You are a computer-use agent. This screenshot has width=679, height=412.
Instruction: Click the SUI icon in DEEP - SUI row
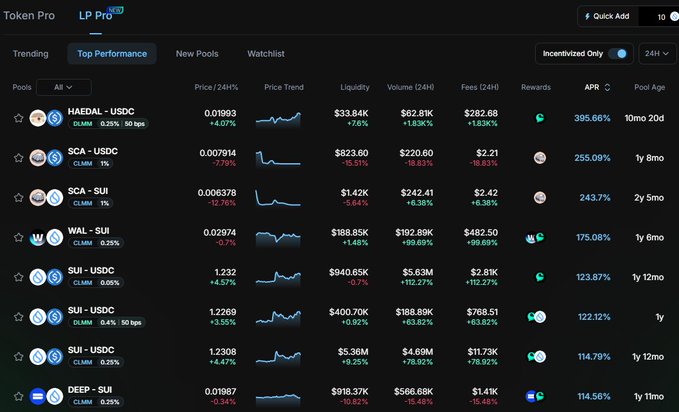[55, 396]
